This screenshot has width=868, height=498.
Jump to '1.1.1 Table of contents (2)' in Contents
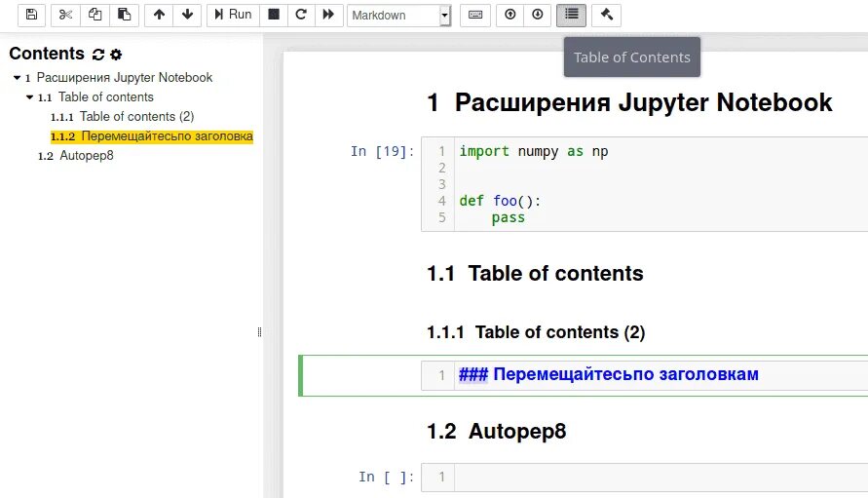(123, 116)
